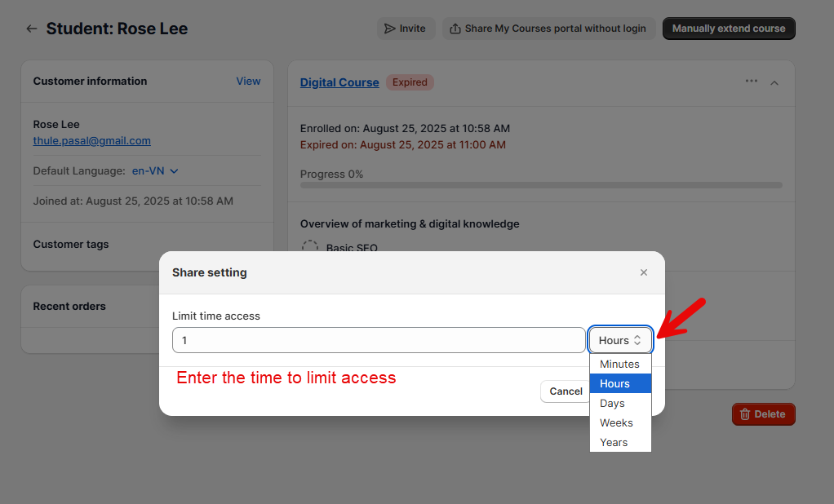Click the back arrow beside Student title
834x504 pixels.
[x=32, y=29]
